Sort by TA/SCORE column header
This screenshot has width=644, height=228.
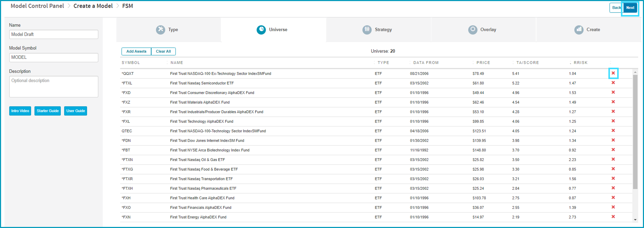(x=528, y=63)
